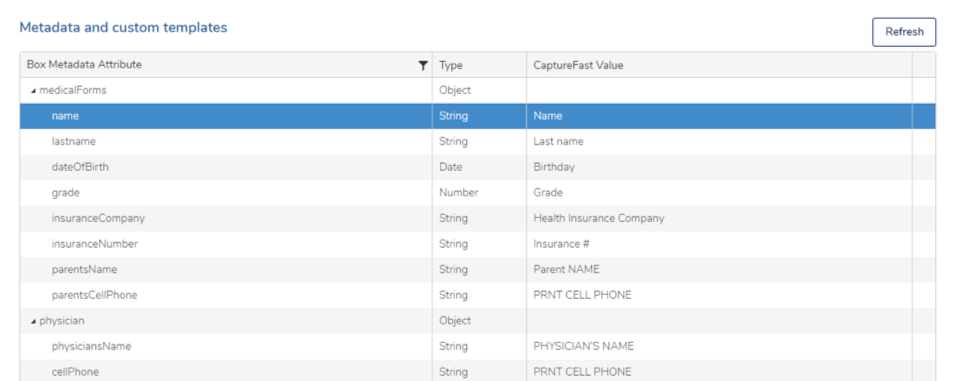
Task: Select the grade attribute row
Action: pos(478,193)
